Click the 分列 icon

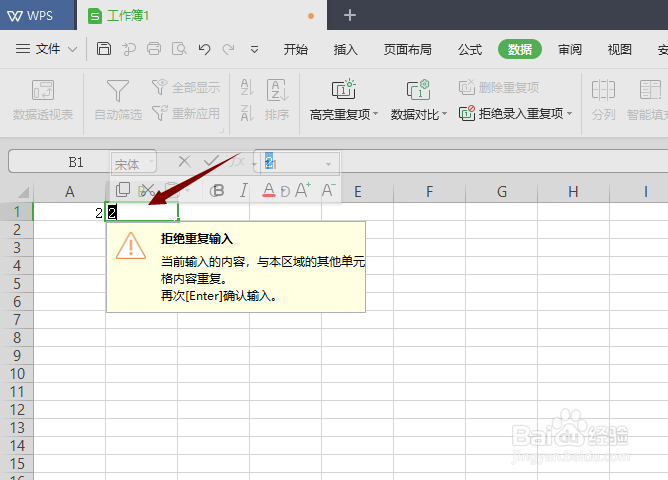[603, 90]
